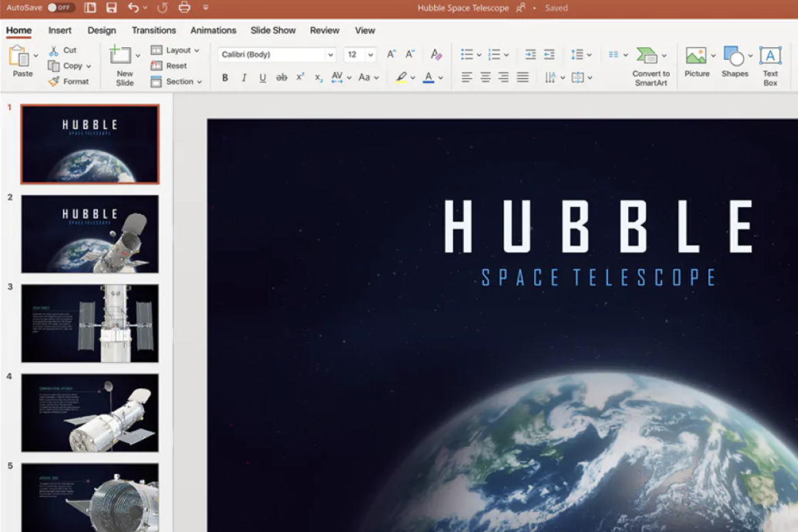Expand the Paste options arrow
798x532 pixels.
tap(36, 56)
